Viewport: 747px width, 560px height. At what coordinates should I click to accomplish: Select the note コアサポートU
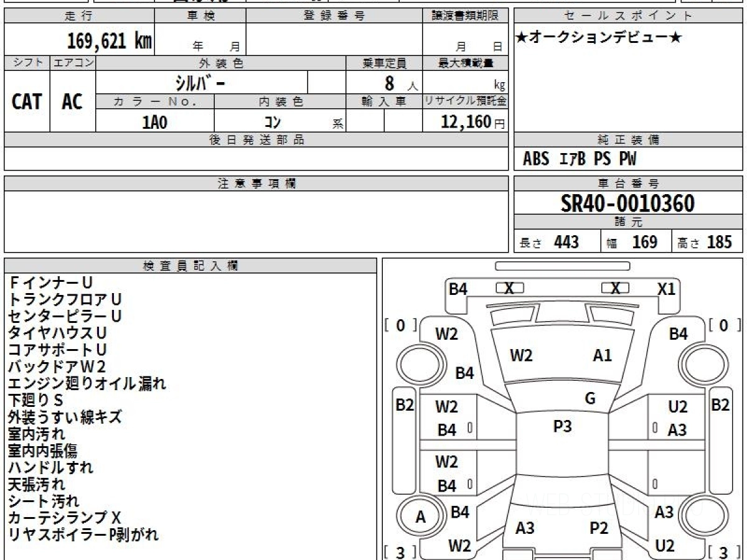pos(57,350)
